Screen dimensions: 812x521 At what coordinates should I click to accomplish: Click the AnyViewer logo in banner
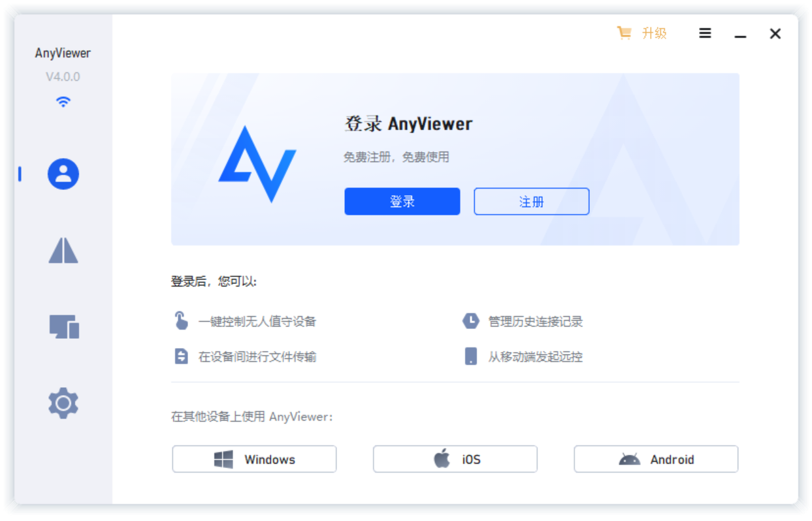257,163
